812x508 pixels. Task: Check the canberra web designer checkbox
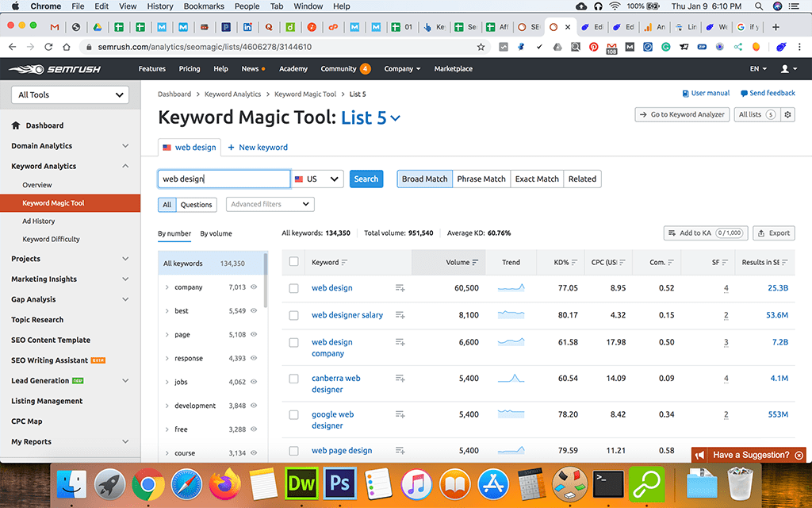(x=293, y=379)
